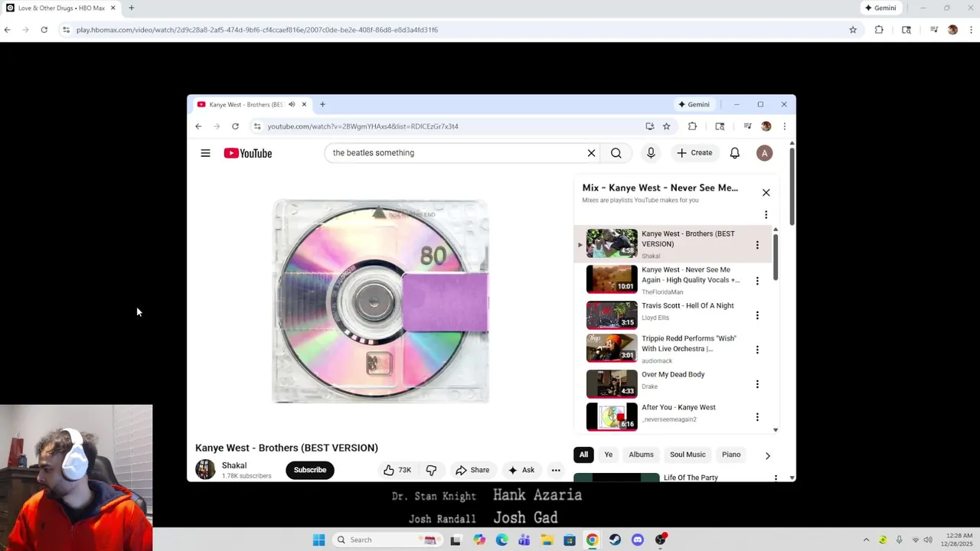Click the YouTube search magnifier button
The width and height of the screenshot is (980, 551).
click(x=616, y=153)
